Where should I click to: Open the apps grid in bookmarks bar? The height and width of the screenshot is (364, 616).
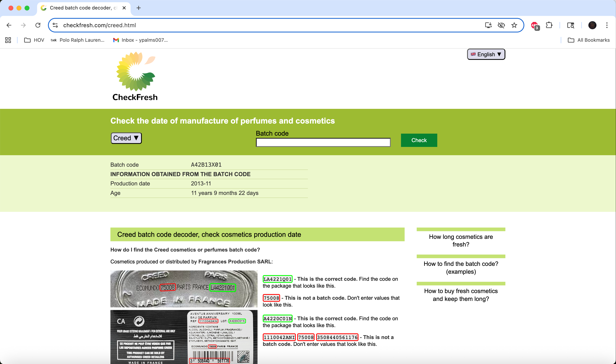pyautogui.click(x=8, y=40)
